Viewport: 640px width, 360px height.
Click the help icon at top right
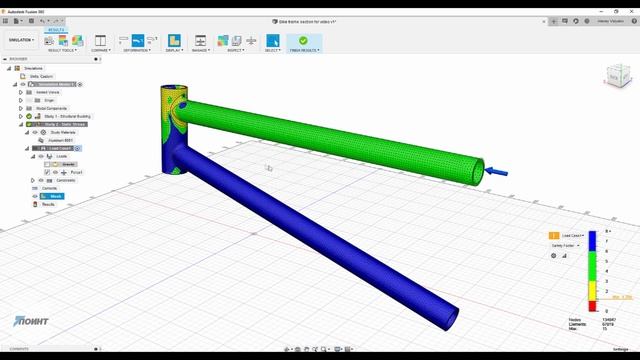pos(634,21)
